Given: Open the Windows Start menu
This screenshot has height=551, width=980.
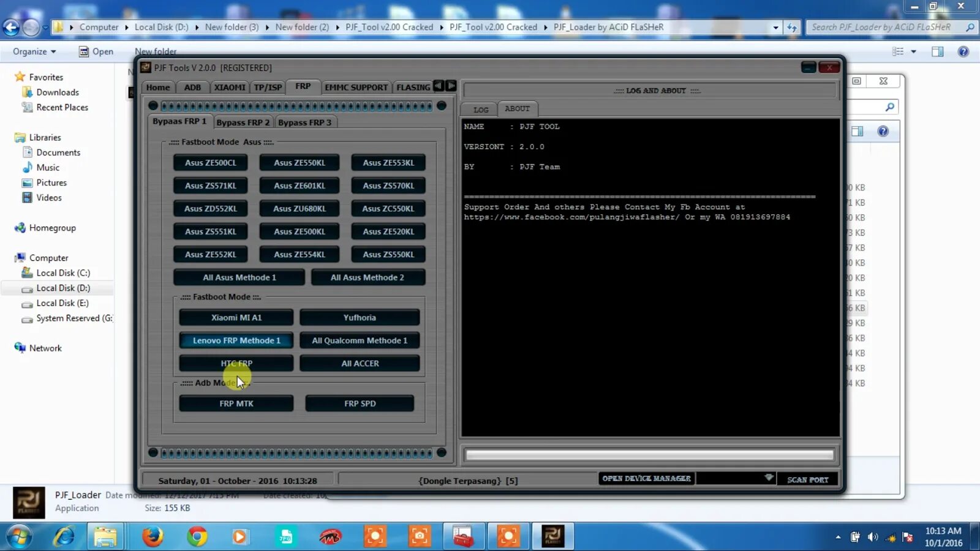Looking at the screenshot, I should (19, 537).
